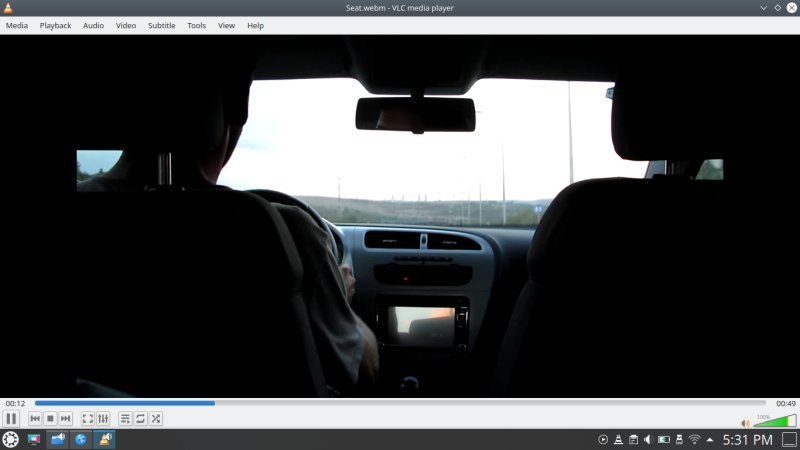Toggle loop repeat mode
This screenshot has width=800, height=450.
click(140, 419)
